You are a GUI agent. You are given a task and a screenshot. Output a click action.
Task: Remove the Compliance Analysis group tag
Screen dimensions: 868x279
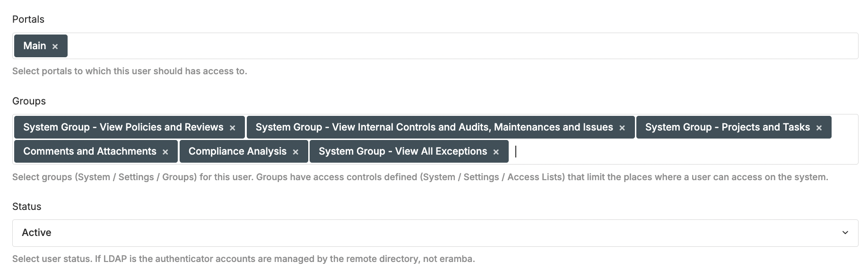click(295, 152)
